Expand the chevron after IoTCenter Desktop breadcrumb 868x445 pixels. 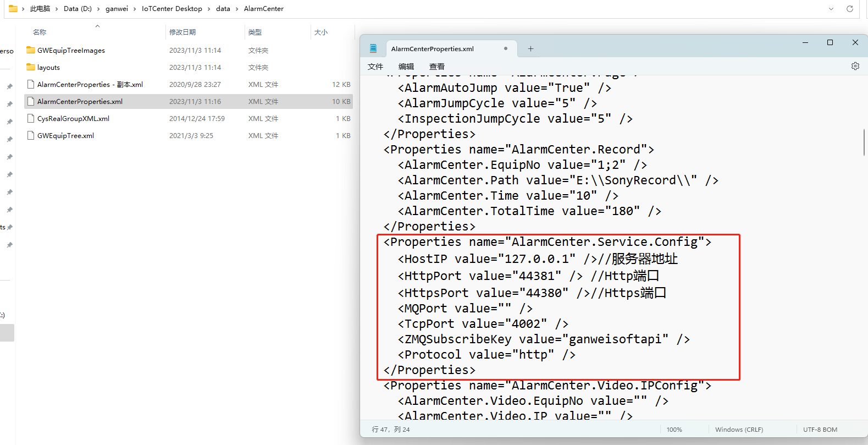pos(209,9)
